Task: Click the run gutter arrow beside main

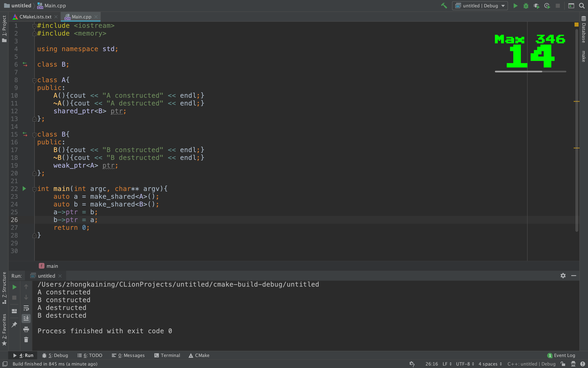Action: coord(24,189)
